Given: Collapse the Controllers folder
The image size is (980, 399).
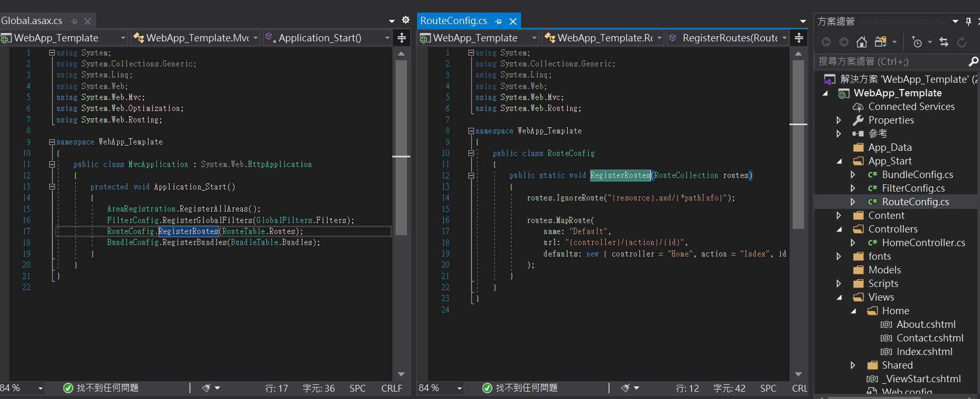Looking at the screenshot, I should [839, 229].
